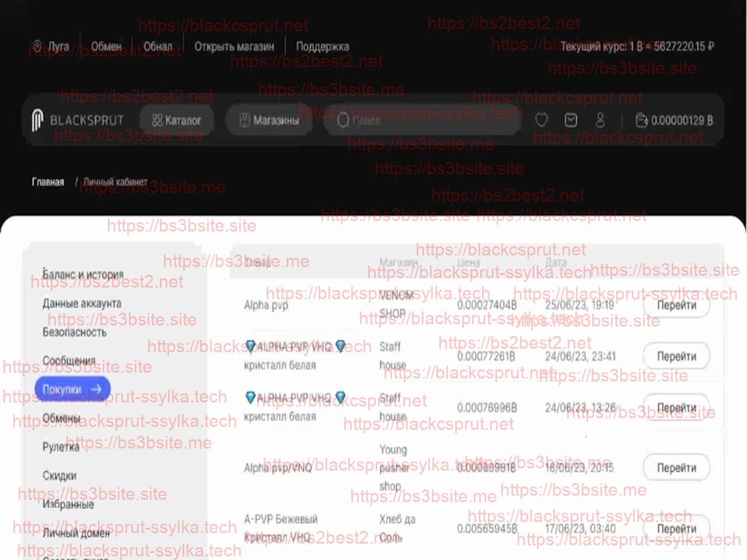The image size is (747, 560).
Task: Open favorites via the heart icon
Action: click(542, 120)
